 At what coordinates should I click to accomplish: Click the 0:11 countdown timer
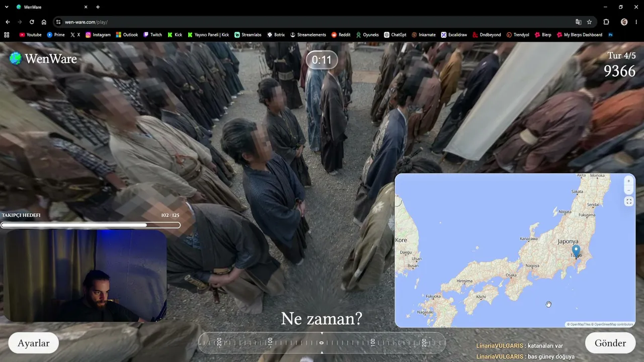pyautogui.click(x=321, y=60)
